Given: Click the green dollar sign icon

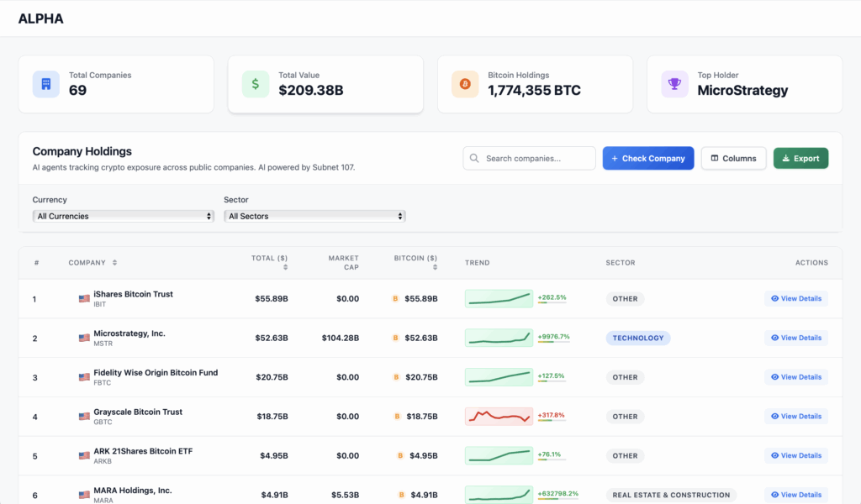Looking at the screenshot, I should click(255, 84).
